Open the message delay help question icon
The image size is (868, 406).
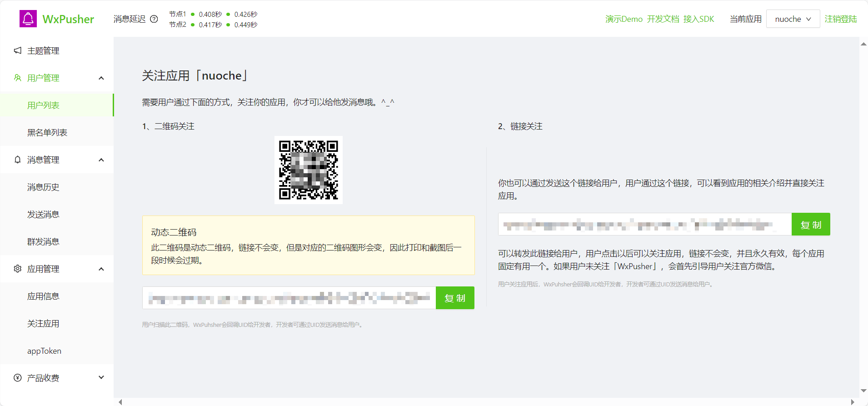[154, 19]
